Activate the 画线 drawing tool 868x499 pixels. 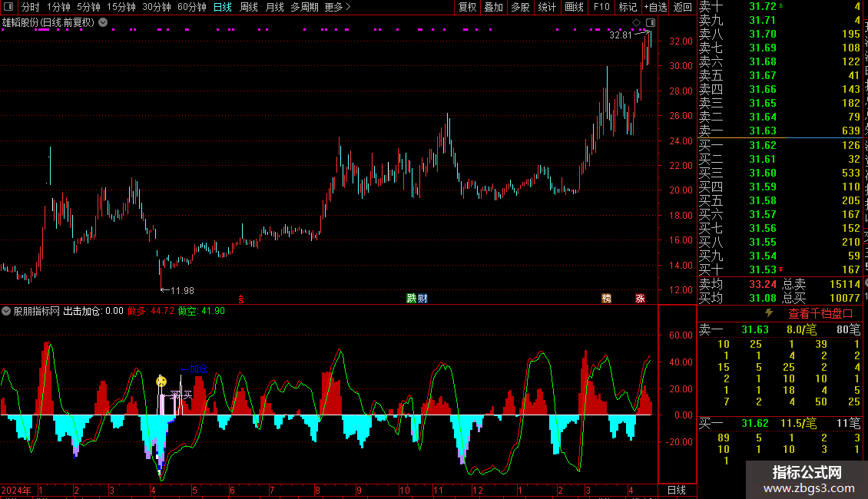pyautogui.click(x=574, y=7)
